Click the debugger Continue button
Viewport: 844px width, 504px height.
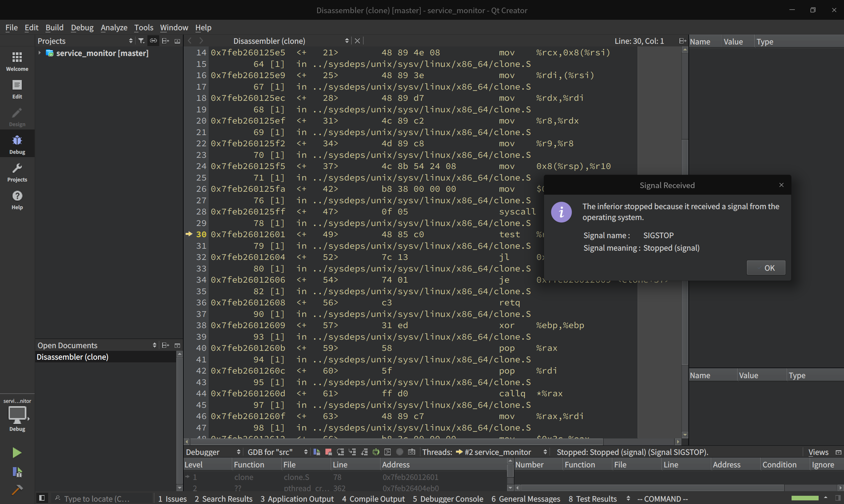pyautogui.click(x=316, y=452)
